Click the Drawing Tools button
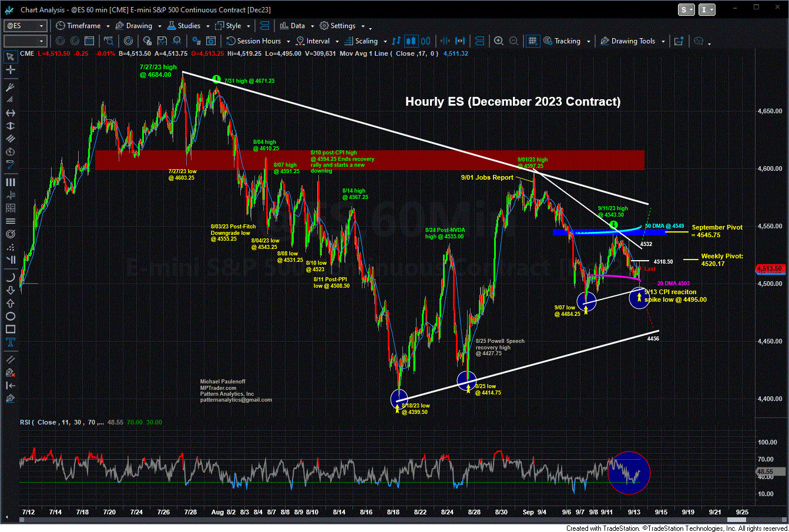Screen dimensions: 789x532 click(x=627, y=41)
